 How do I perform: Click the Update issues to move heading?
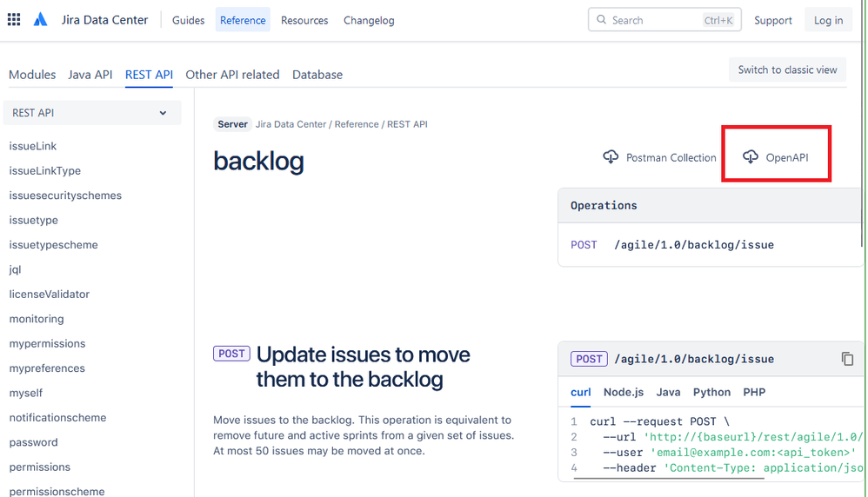pyautogui.click(x=364, y=367)
